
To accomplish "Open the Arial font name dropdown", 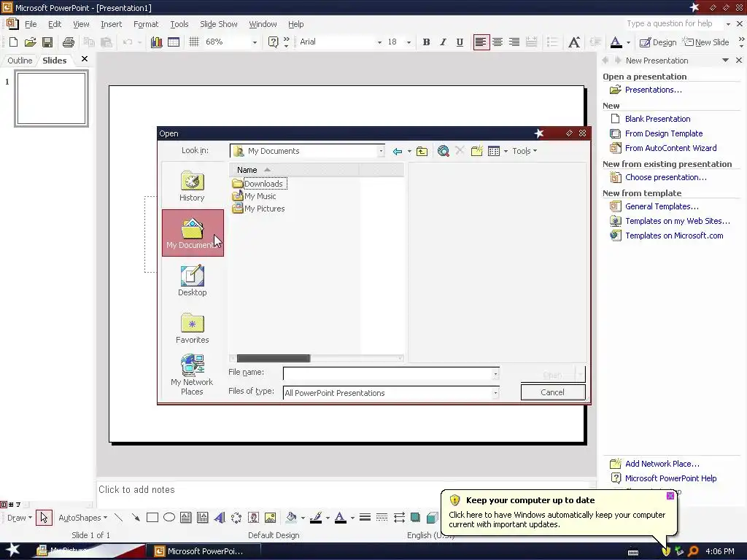I will click(379, 42).
